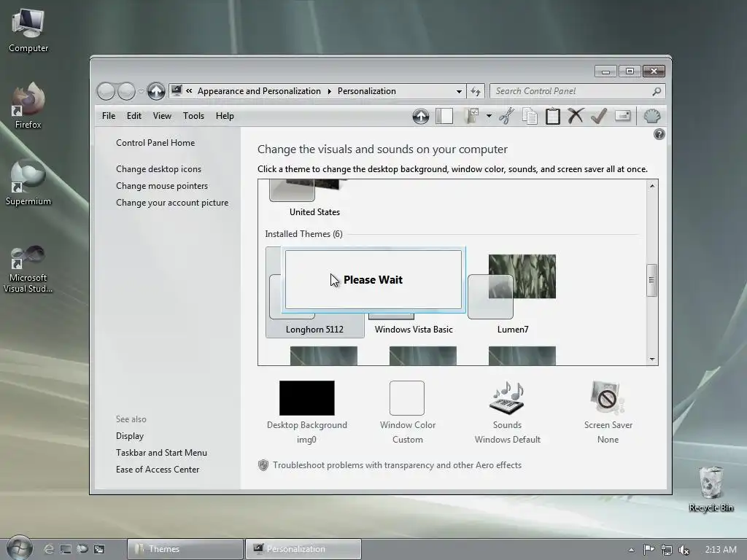Click the Copy pages icon

point(530,116)
